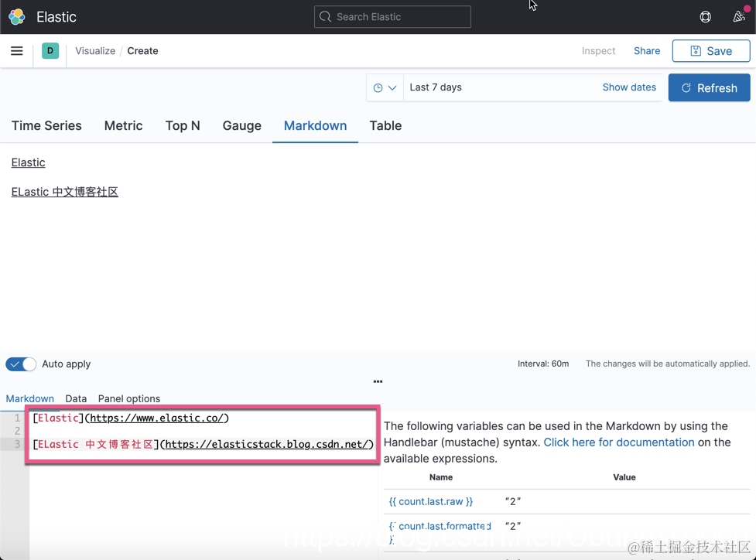Click line 3 csdn link text in editor

click(267, 444)
